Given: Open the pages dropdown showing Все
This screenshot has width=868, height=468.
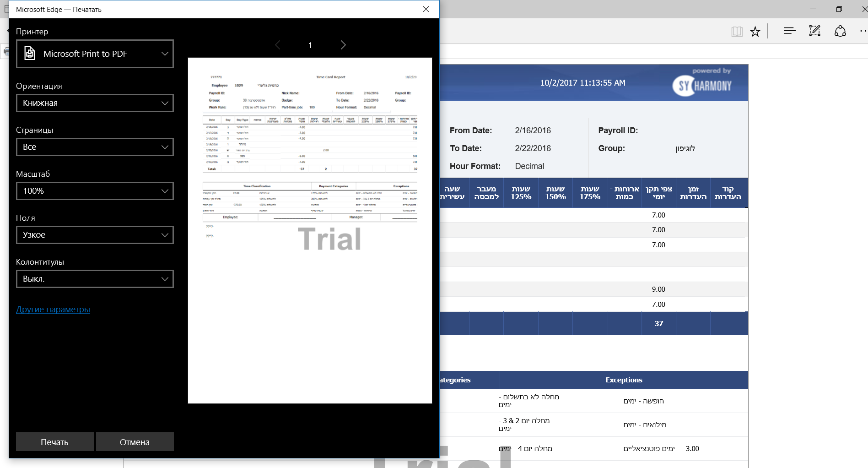Looking at the screenshot, I should [x=95, y=147].
